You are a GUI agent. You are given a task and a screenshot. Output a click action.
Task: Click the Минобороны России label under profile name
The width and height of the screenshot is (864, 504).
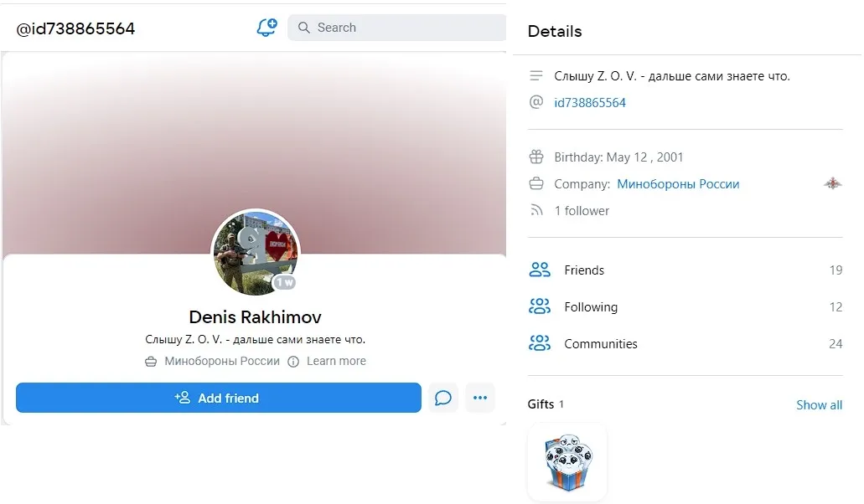pyautogui.click(x=222, y=362)
